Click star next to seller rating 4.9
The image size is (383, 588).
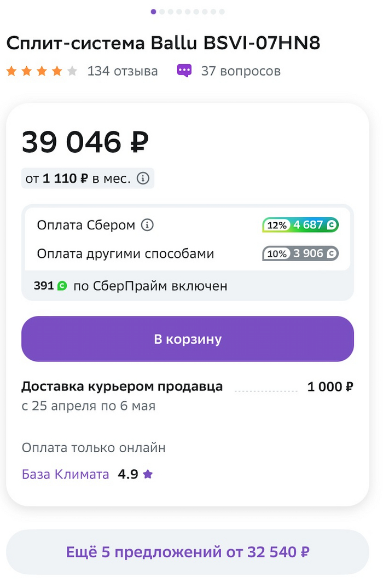point(148,475)
